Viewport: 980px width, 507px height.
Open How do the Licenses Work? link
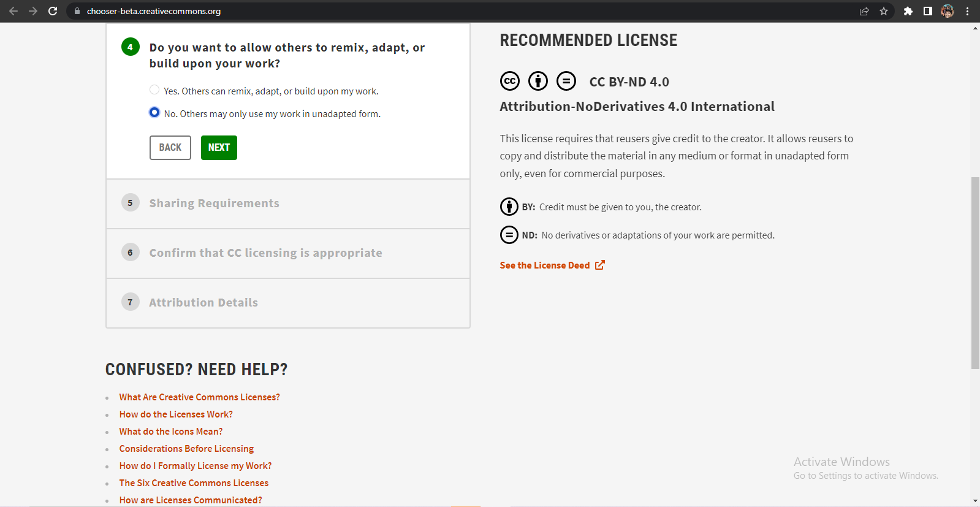[176, 414]
